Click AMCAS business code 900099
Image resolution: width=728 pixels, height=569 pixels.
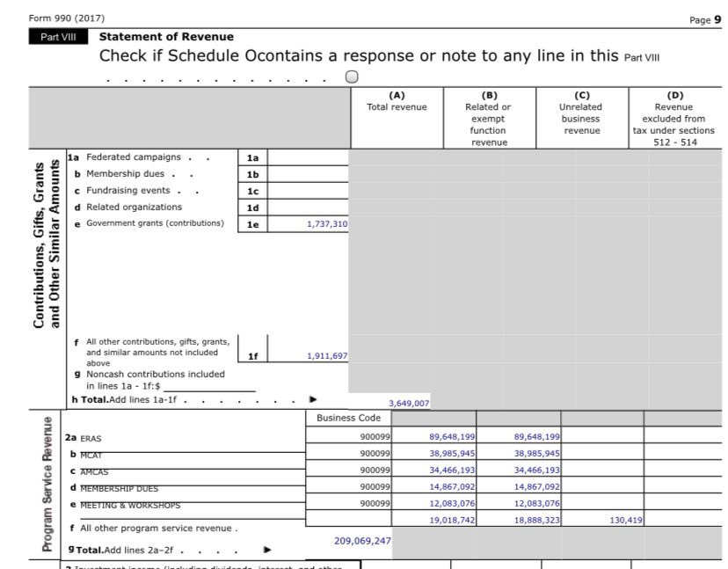(x=375, y=471)
